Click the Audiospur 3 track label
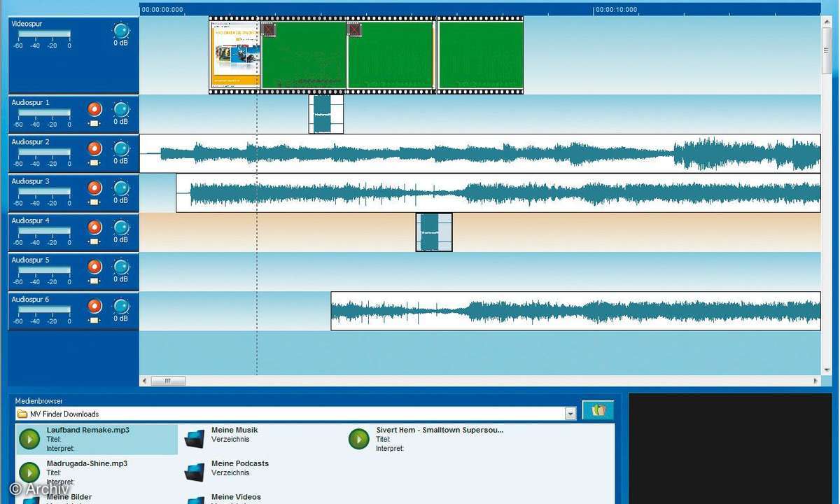840x504 pixels. pos(31,181)
